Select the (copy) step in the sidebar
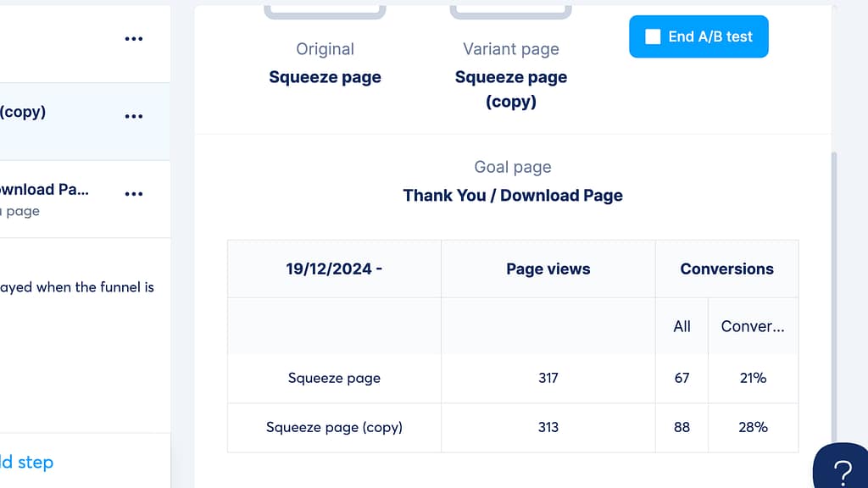Screen dimensions: 868x488 (x=51, y=117)
